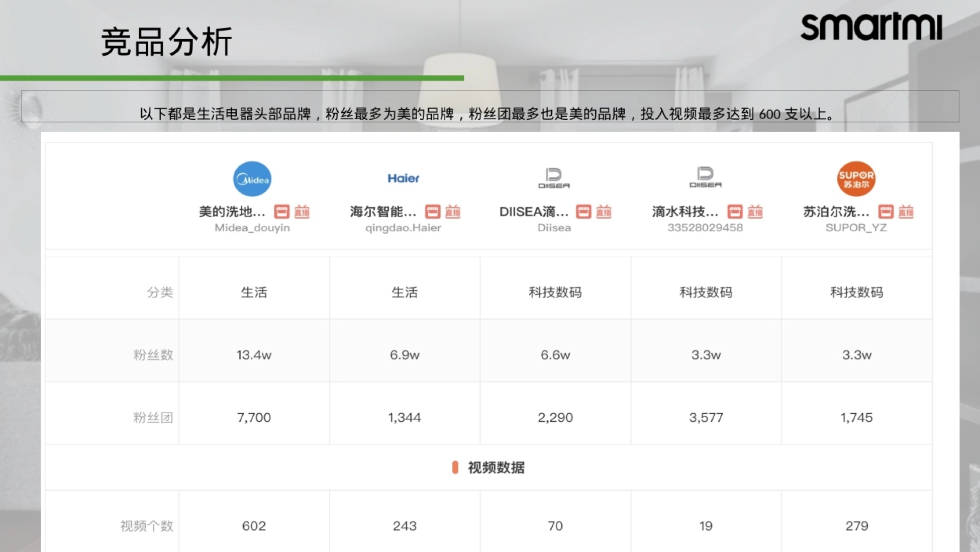
Task: Click the orange SUPOR logo avatar
Action: pyautogui.click(x=856, y=179)
